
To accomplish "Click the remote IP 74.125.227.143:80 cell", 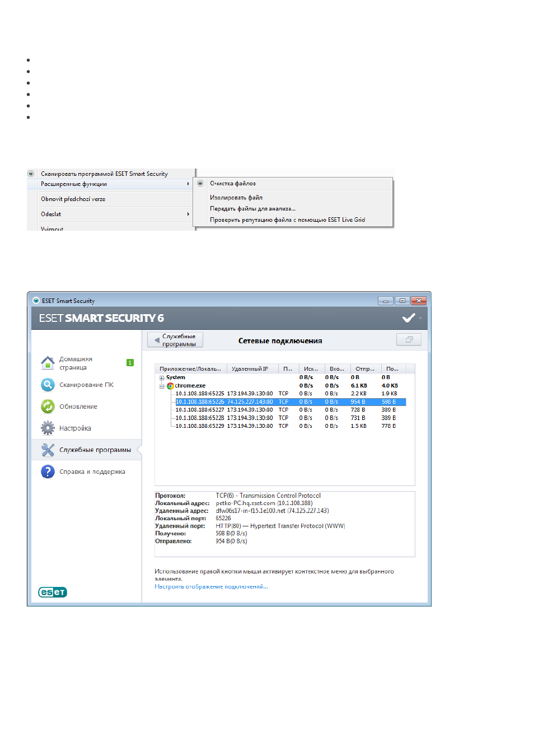I will coord(250,402).
